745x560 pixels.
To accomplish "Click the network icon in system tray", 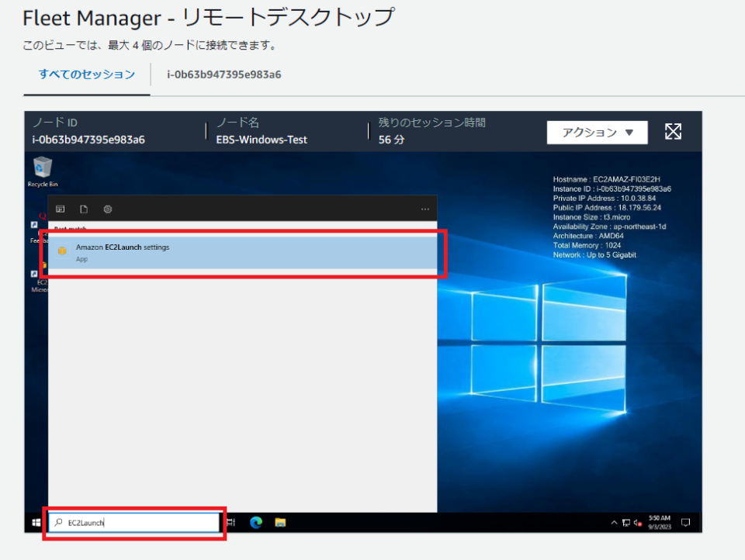I will coord(626,523).
